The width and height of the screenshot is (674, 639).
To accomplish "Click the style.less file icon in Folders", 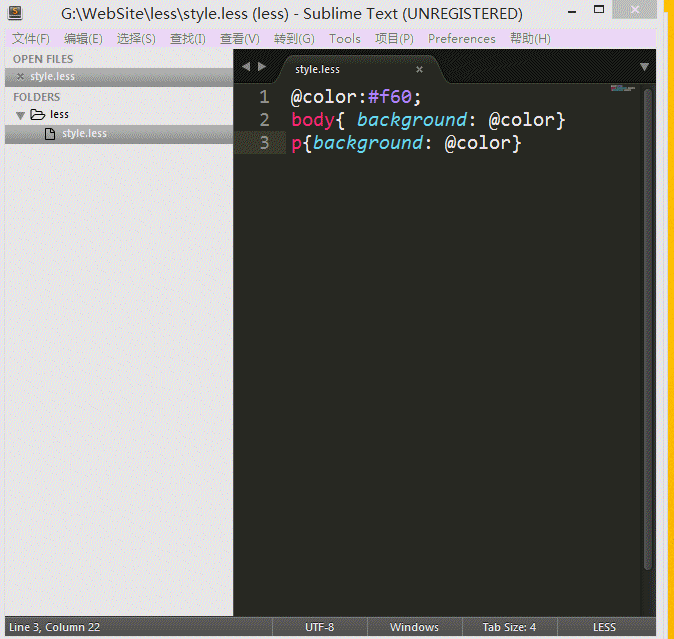I will 50,134.
